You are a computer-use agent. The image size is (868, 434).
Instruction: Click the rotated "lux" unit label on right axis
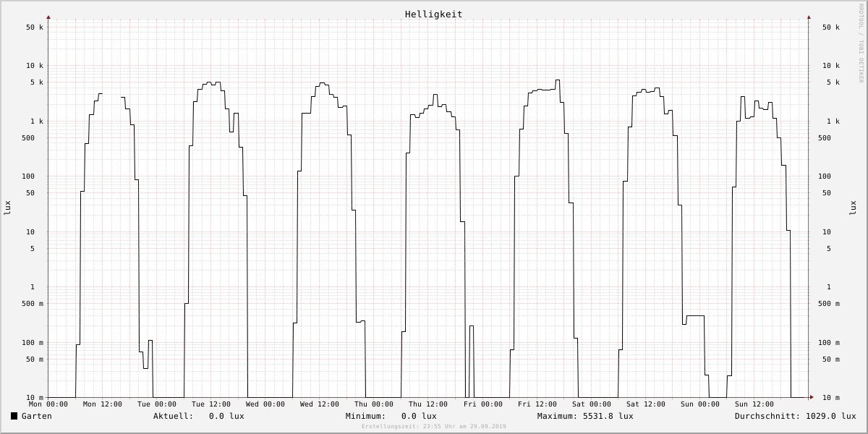pos(853,208)
